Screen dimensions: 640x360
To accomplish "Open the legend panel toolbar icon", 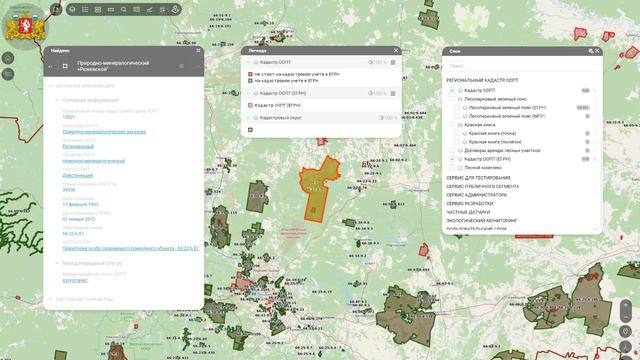I will (98, 9).
